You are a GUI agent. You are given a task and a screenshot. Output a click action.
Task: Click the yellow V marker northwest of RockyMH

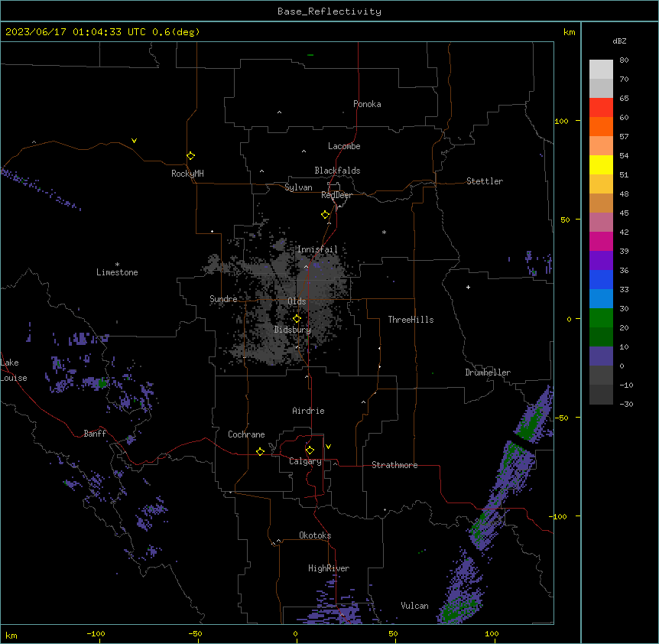pos(134,141)
